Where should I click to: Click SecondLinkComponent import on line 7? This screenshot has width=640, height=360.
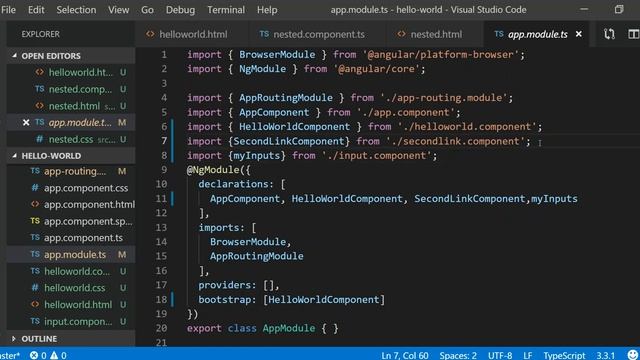coord(289,141)
